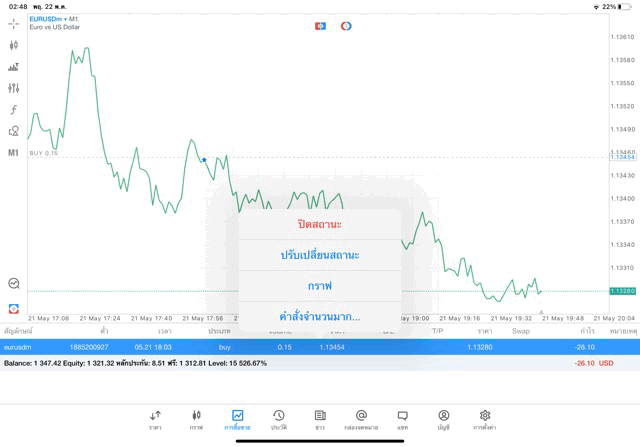Image resolution: width=640 pixels, height=447 pixels.
Task: Tap the red-blue circular icon at top
Action: pos(346,26)
